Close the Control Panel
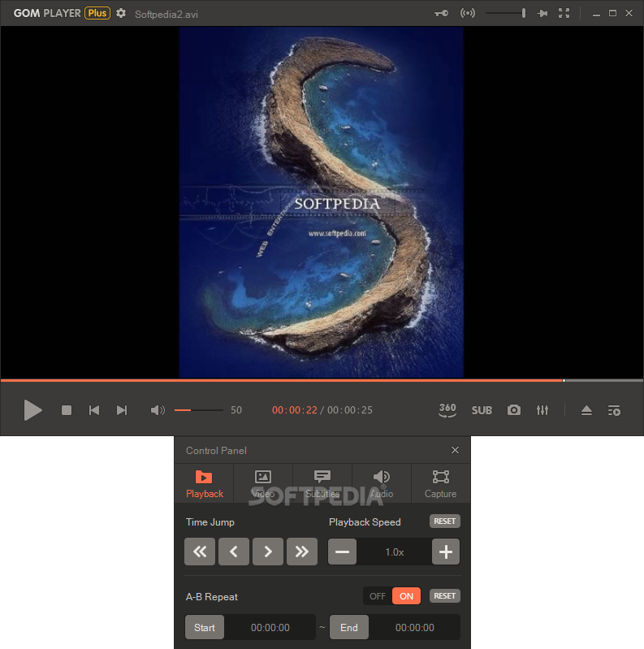The image size is (644, 649). click(x=455, y=450)
